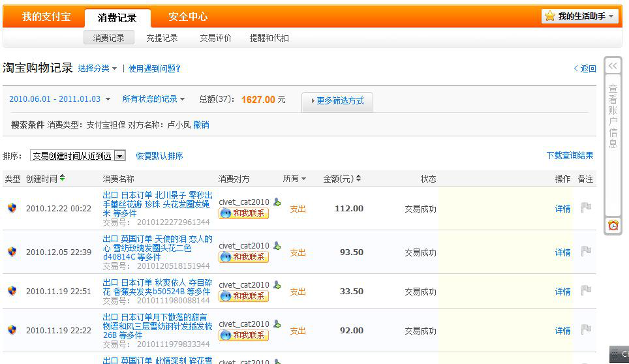The image size is (629, 364).
Task: Add contact icon in the 112.00 row
Action: pyautogui.click(x=277, y=202)
